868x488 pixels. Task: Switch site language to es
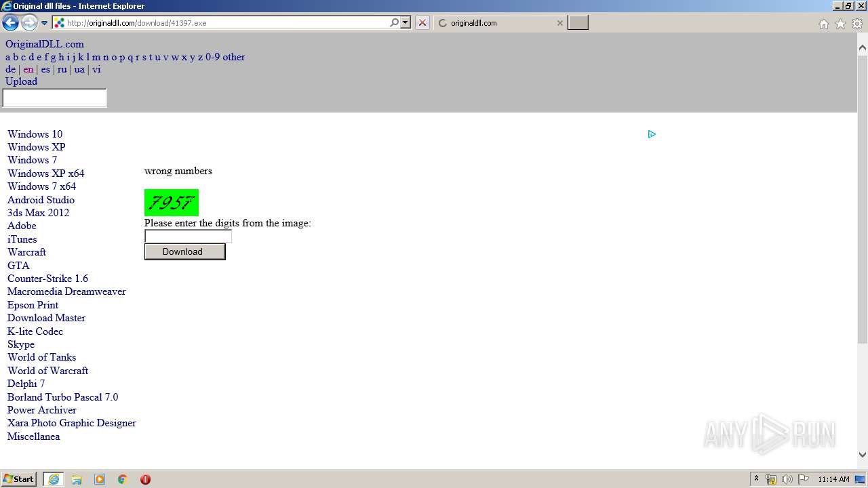(45, 69)
